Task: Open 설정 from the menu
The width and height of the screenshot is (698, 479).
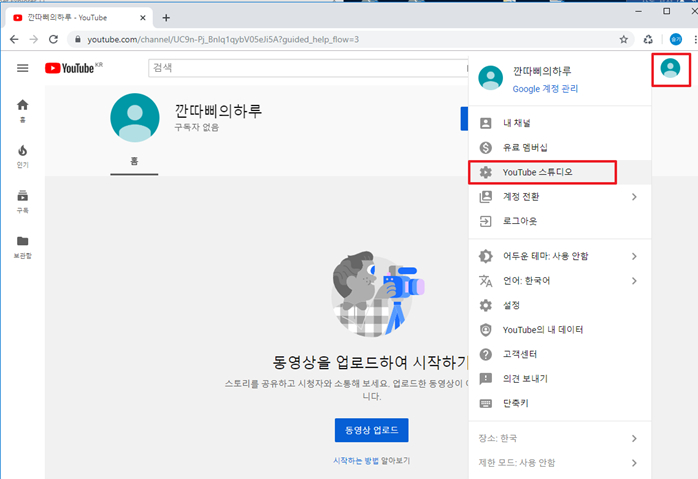Action: tap(560, 305)
